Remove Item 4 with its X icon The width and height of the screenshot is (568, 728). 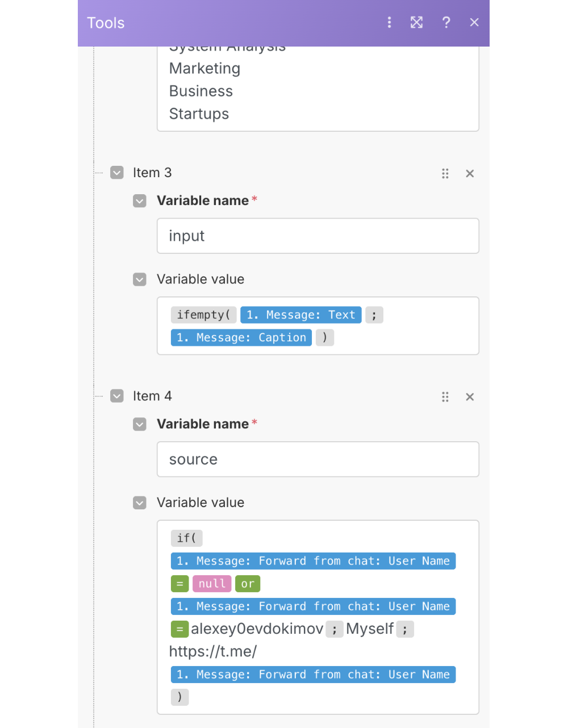click(x=470, y=397)
